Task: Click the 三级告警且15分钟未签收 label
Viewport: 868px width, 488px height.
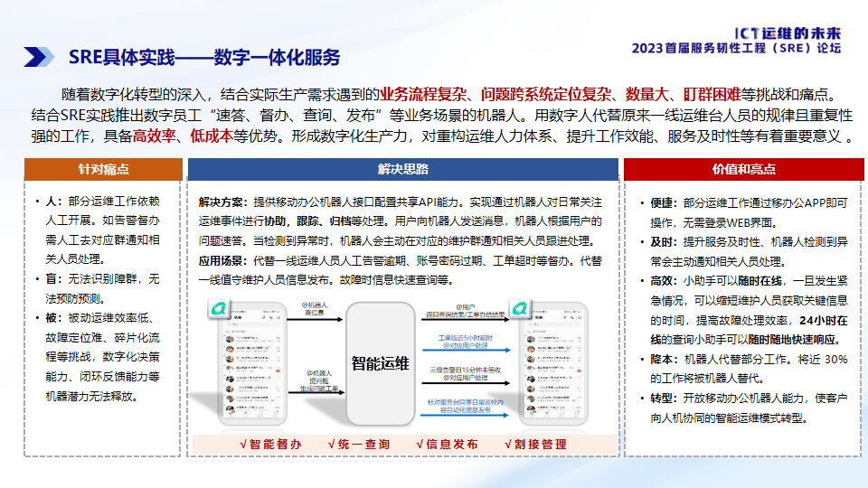Action: click(x=466, y=370)
